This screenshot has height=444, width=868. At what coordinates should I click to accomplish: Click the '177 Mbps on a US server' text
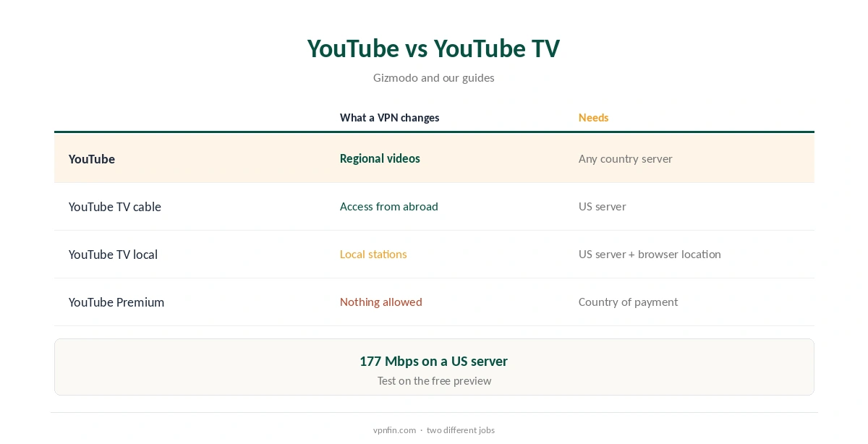(433, 361)
